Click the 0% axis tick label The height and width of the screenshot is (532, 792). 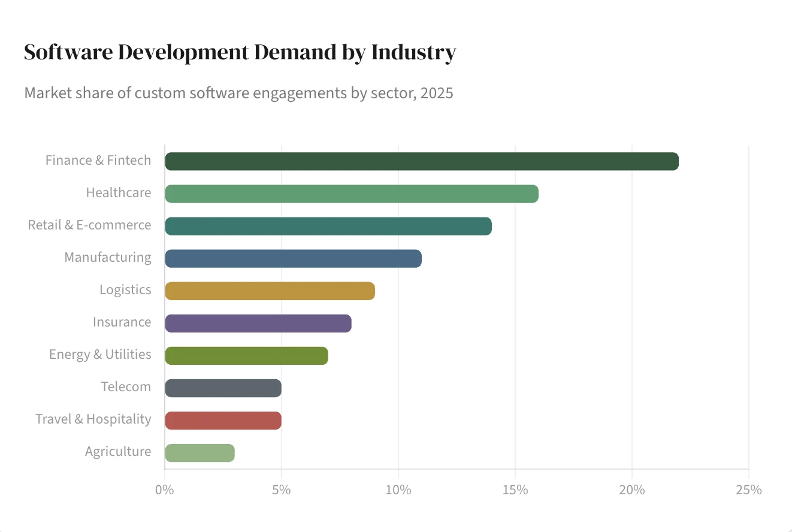pos(165,489)
